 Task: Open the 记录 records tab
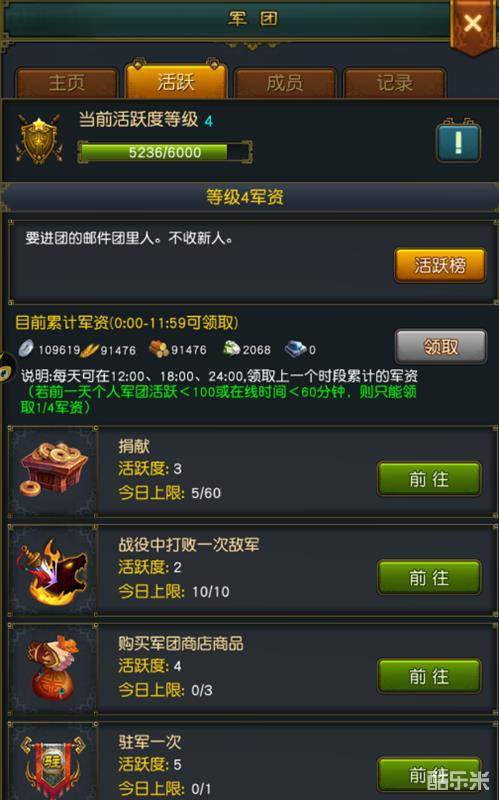[x=394, y=83]
